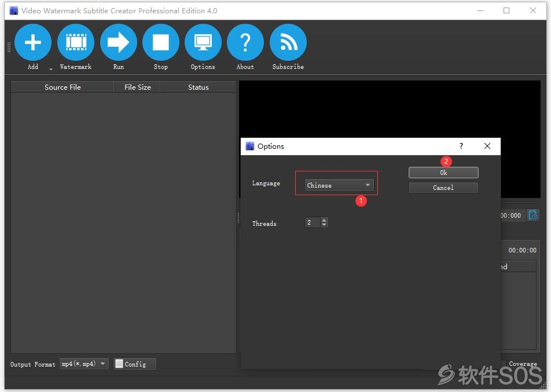551x392 pixels.
Task: Minimize the main application window
Action: tap(480, 10)
